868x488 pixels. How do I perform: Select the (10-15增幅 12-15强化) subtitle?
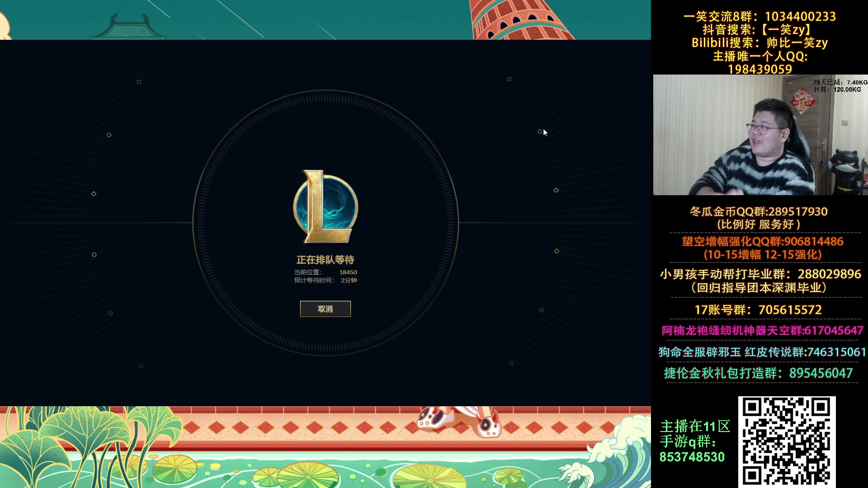click(x=763, y=255)
